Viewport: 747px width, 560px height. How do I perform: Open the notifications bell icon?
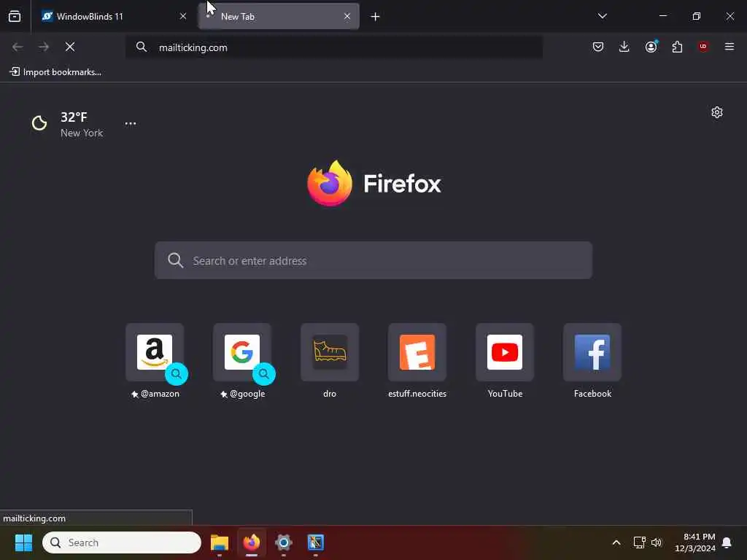(x=727, y=542)
